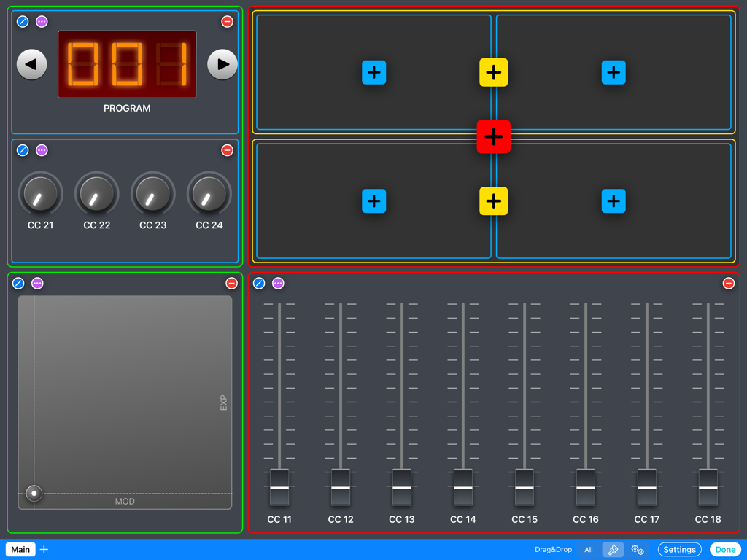Open the gears configuration icon in the bottom bar

tap(638, 549)
